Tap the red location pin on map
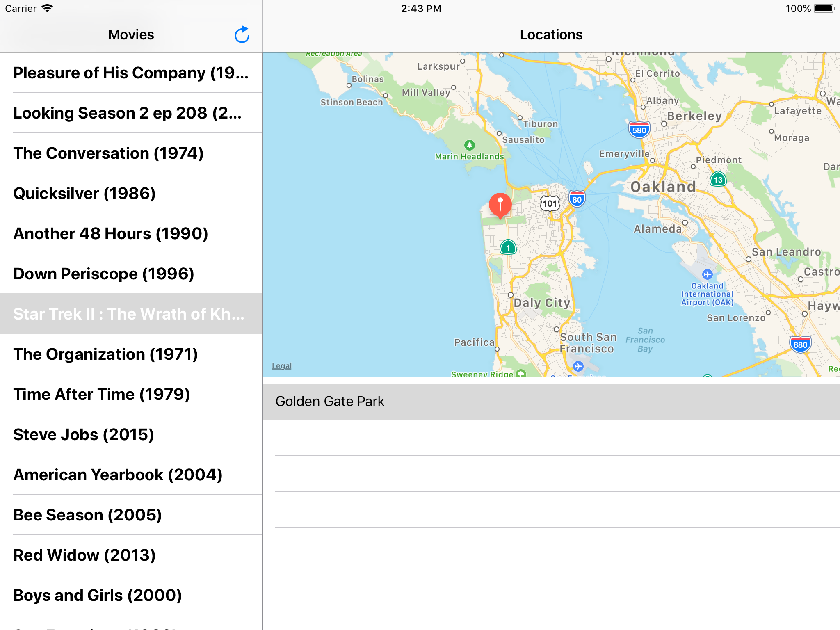 500,205
